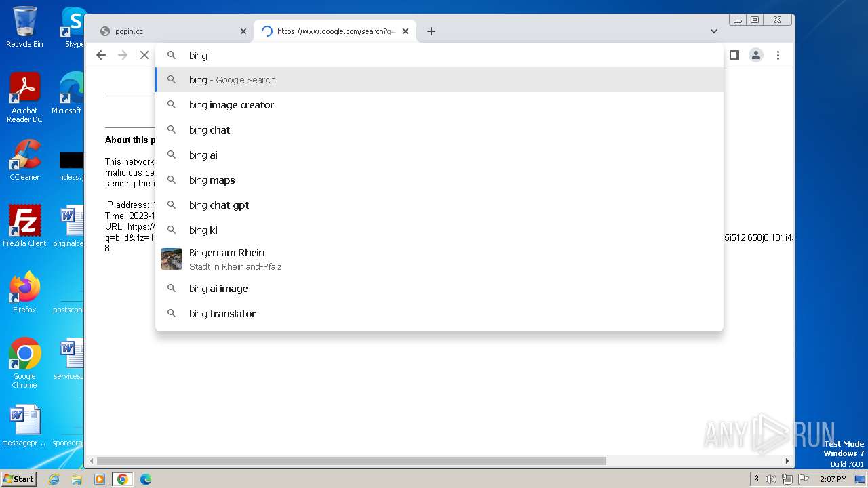Choose suggestion 'bing maps'
868x488 pixels.
point(439,180)
